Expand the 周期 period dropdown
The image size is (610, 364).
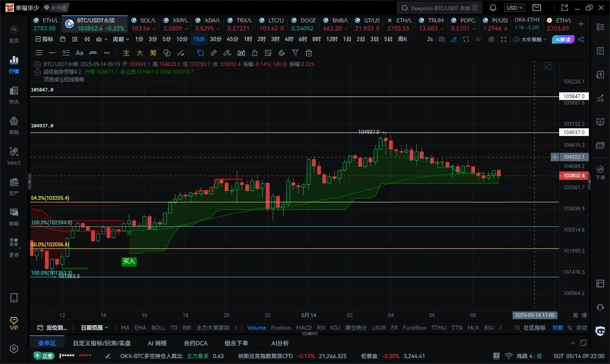coord(121,39)
